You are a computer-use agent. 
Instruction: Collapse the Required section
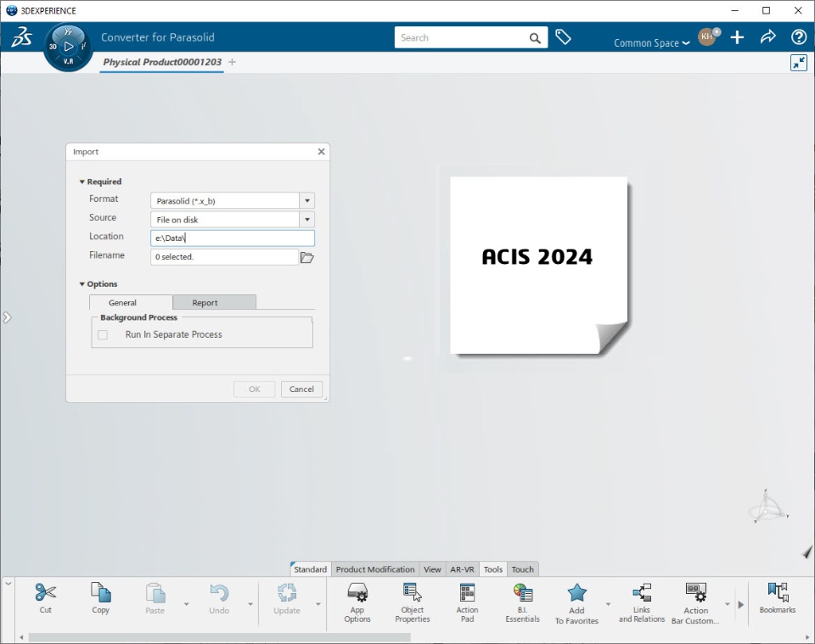81,182
